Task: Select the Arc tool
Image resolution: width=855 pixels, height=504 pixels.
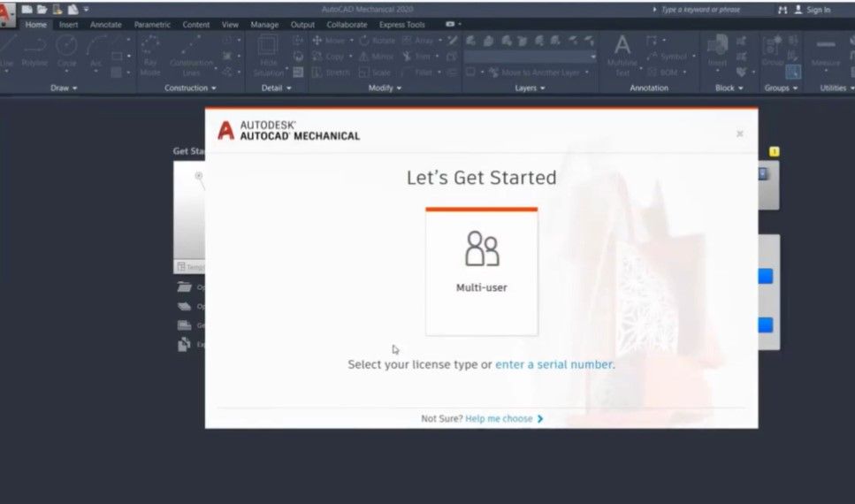Action: click(96, 52)
